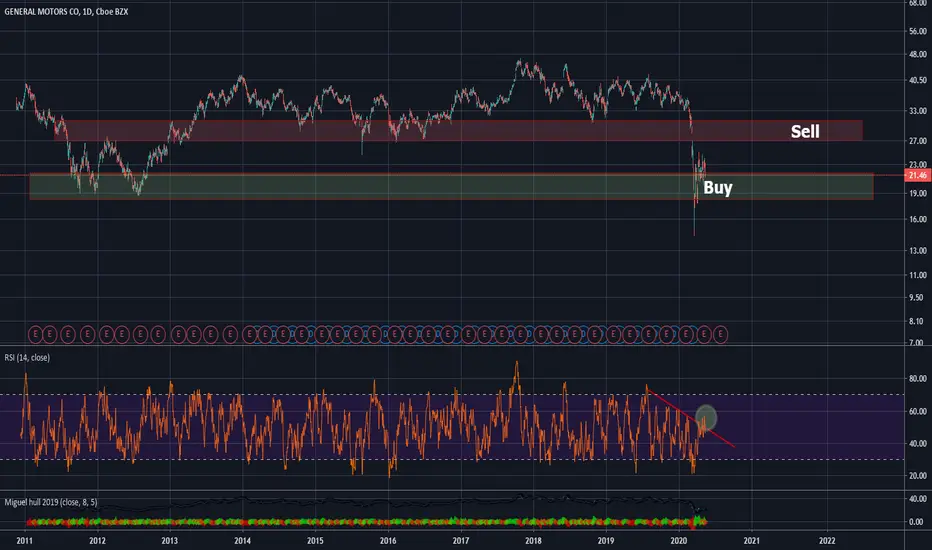
Task: Select the green Buy zone rectangle
Action: tap(452, 187)
